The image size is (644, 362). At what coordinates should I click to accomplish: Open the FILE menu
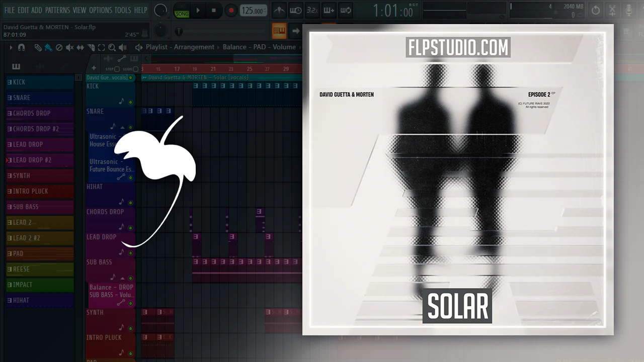(x=10, y=10)
